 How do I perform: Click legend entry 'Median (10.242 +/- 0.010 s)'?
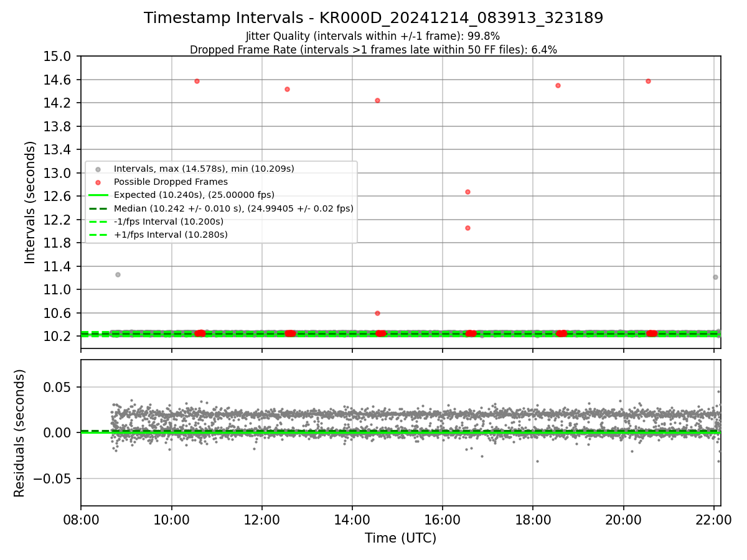(233, 208)
